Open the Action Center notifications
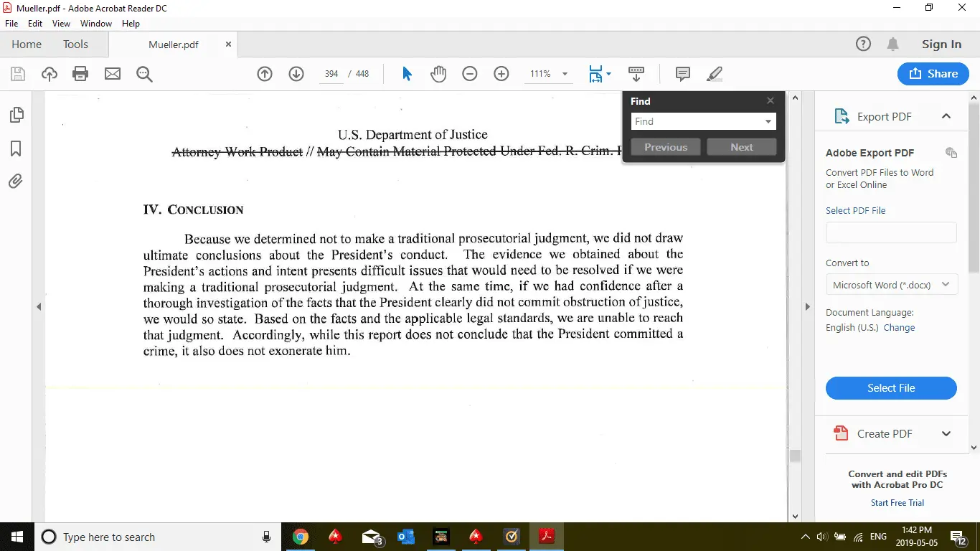 tap(958, 537)
